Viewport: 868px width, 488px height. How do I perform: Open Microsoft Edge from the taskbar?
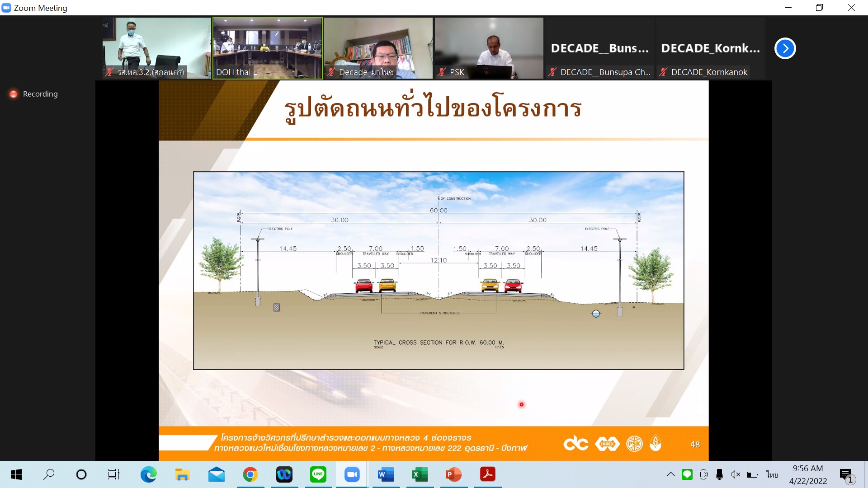point(148,474)
